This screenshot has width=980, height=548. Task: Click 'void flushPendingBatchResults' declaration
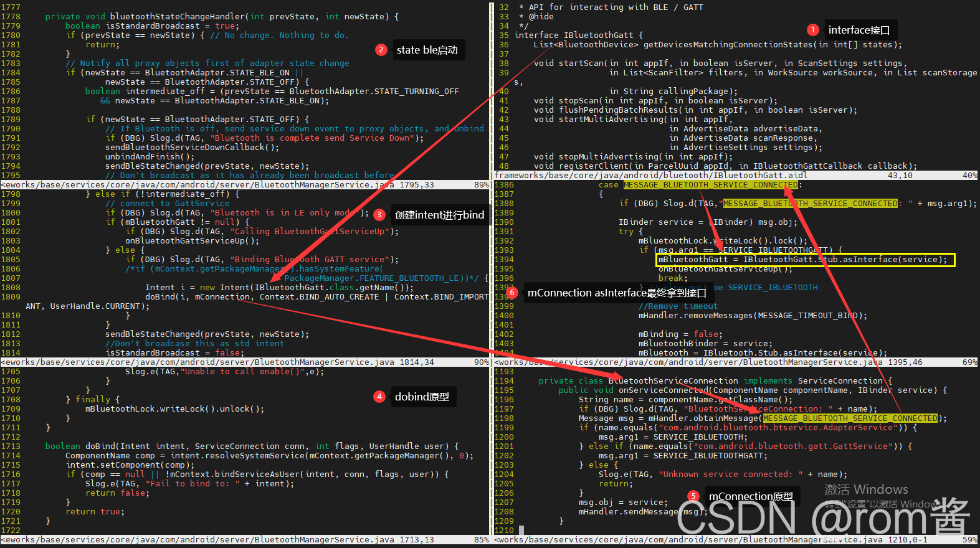pyautogui.click(x=695, y=110)
